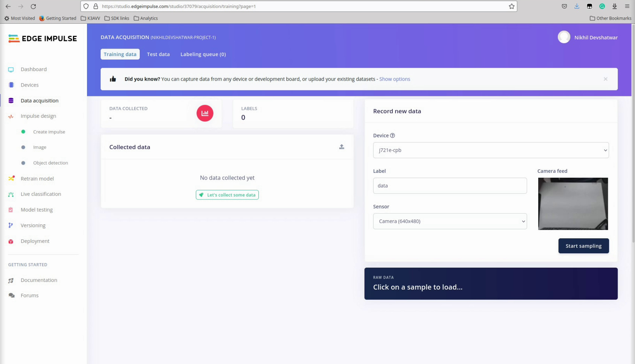Click the Documentation rocket icon

11,280
